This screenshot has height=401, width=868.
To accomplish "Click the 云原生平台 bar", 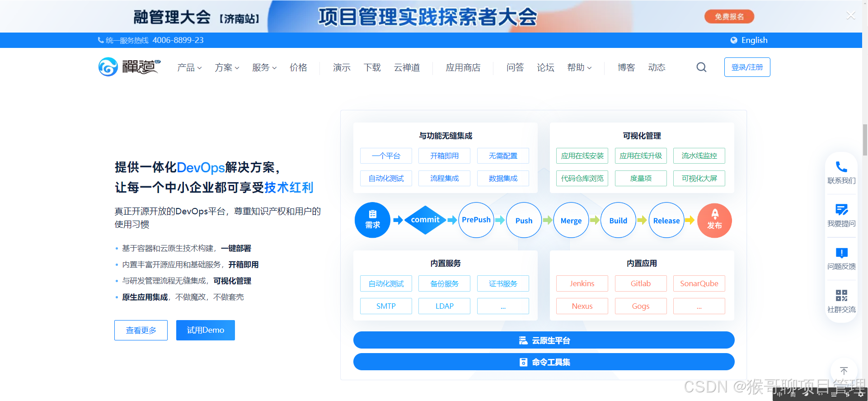I will 544,340.
